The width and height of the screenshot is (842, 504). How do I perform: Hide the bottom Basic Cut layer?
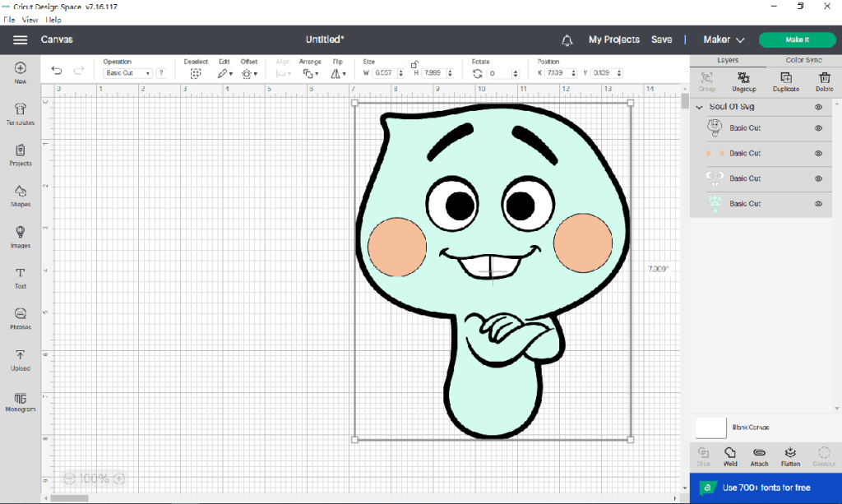817,203
